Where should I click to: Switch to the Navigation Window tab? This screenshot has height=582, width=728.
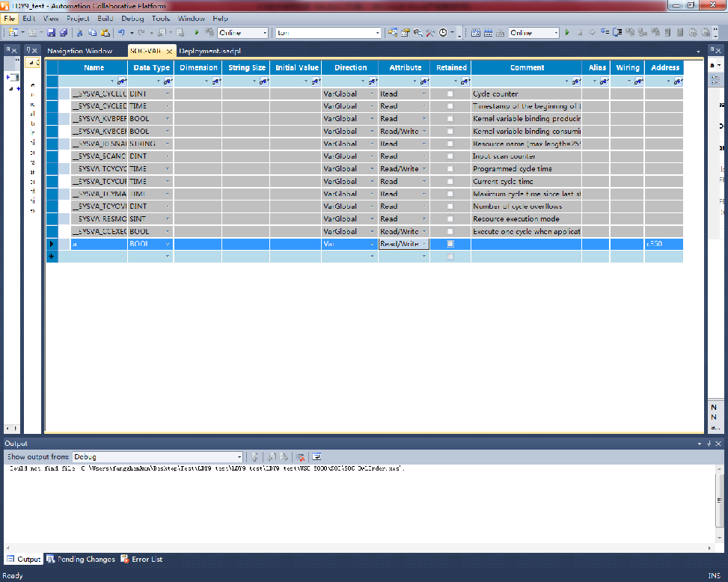pos(79,51)
